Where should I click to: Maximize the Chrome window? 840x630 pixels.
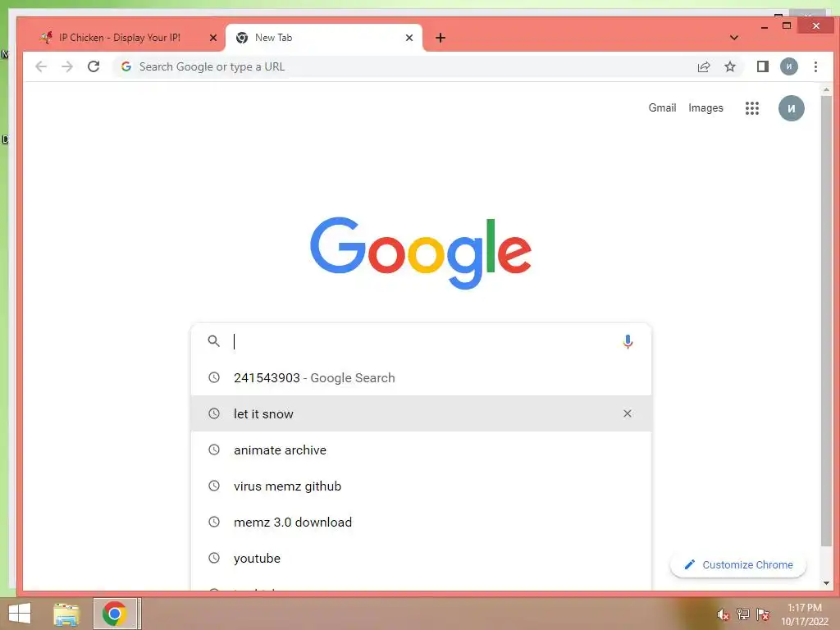point(787,25)
